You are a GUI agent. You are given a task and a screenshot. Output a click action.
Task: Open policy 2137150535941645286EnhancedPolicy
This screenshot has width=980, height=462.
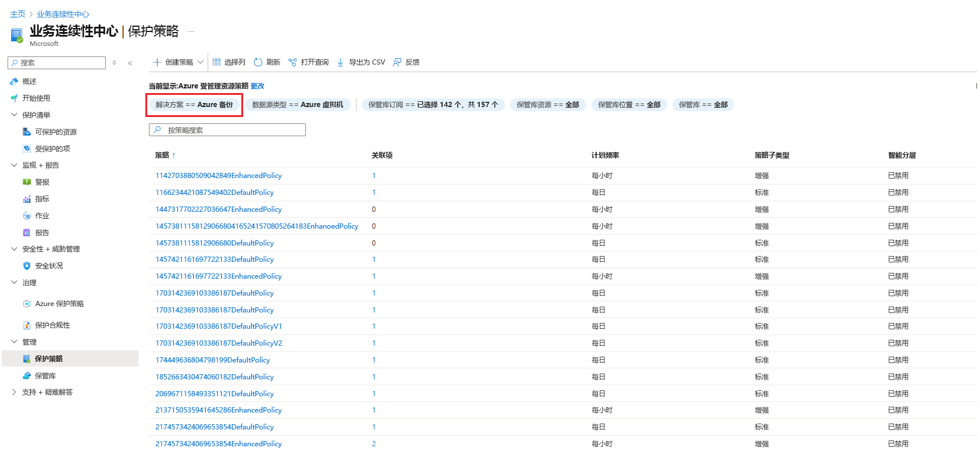click(219, 410)
